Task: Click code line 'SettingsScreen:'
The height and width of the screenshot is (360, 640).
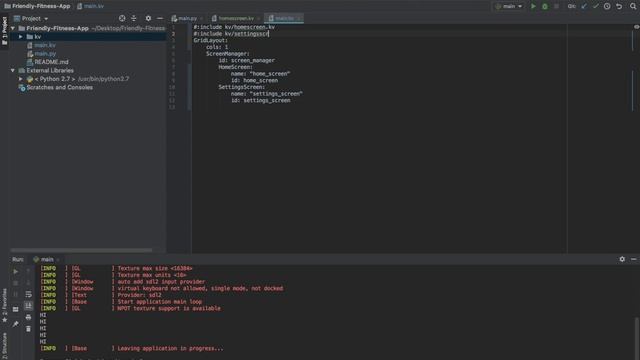Action: point(242,87)
